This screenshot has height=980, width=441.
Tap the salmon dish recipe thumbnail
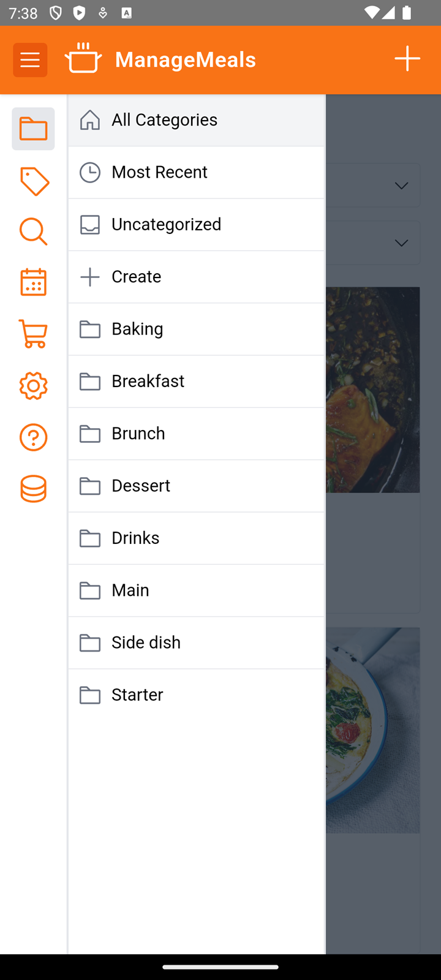coord(372,390)
